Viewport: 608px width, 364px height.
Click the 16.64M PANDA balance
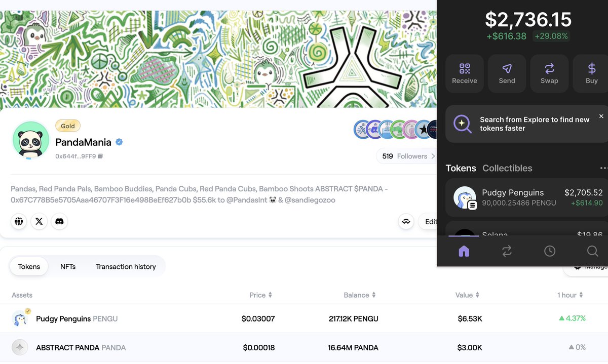353,347
